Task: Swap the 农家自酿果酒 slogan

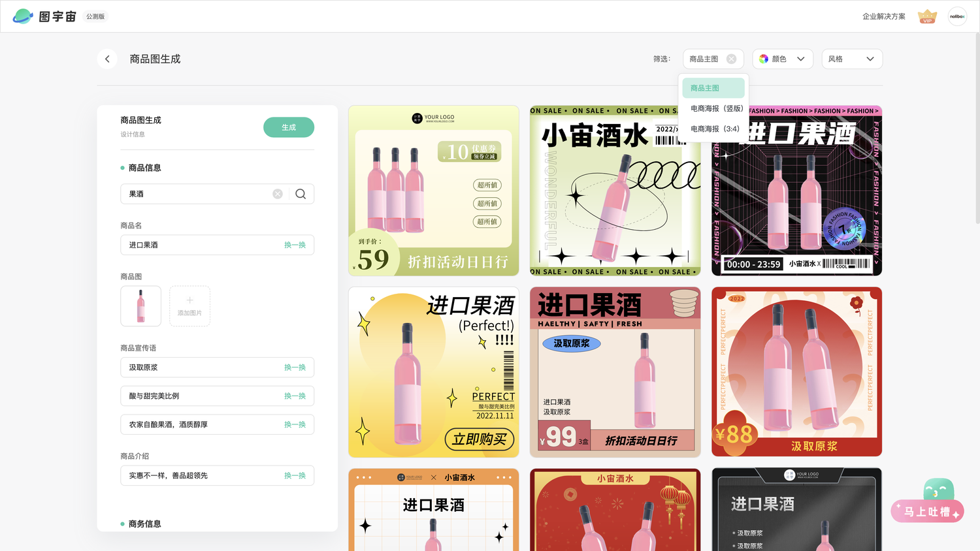Action: 295,424
